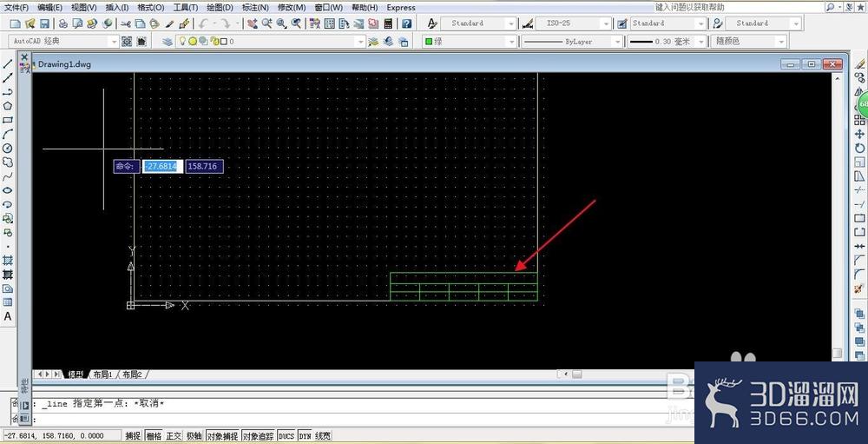Click the Move tool in the modify toolbar
868x444 pixels.
[x=859, y=134]
